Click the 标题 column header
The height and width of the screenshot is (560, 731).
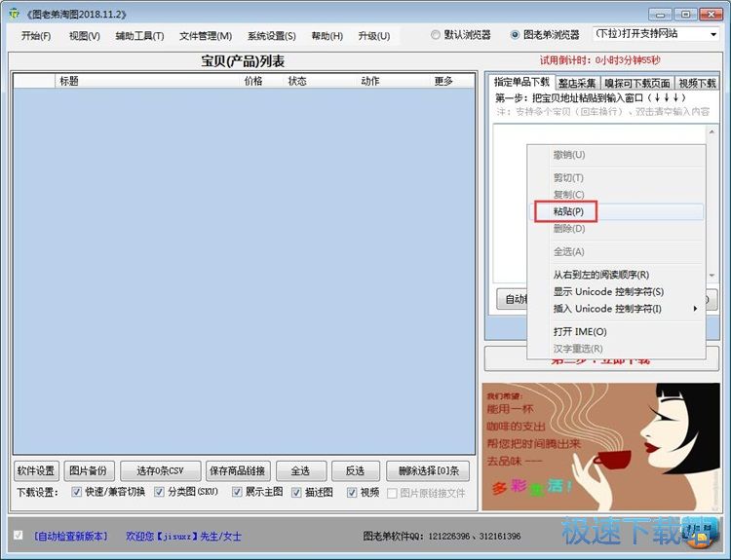point(148,81)
